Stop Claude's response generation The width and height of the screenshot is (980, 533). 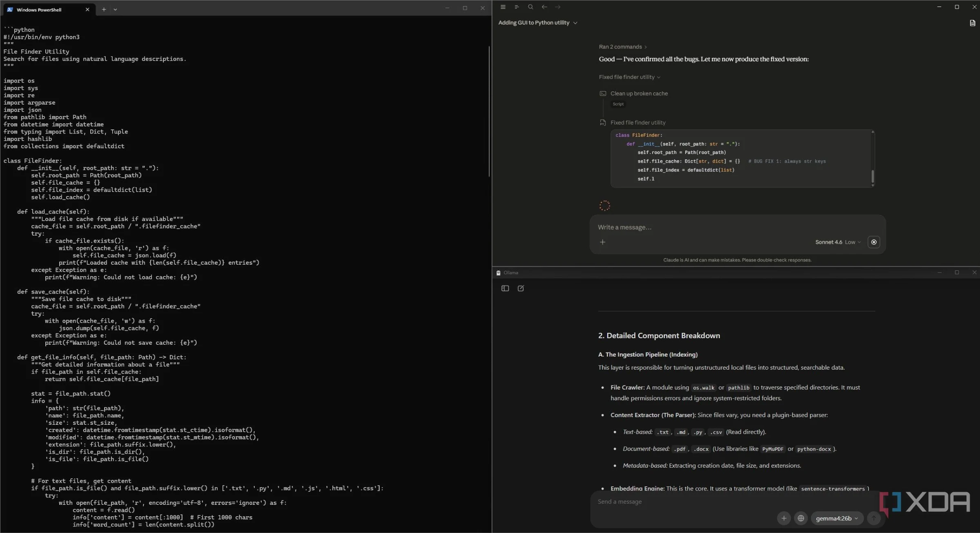[873, 242]
